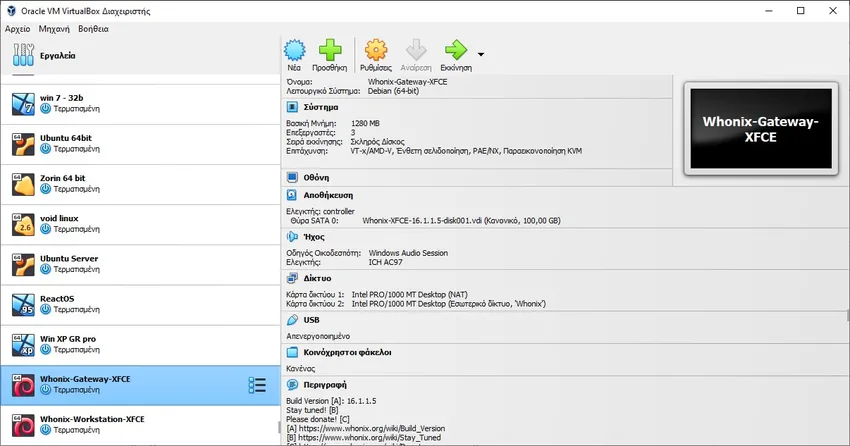
Task: Click the void linux OS icon
Action: 23,224
